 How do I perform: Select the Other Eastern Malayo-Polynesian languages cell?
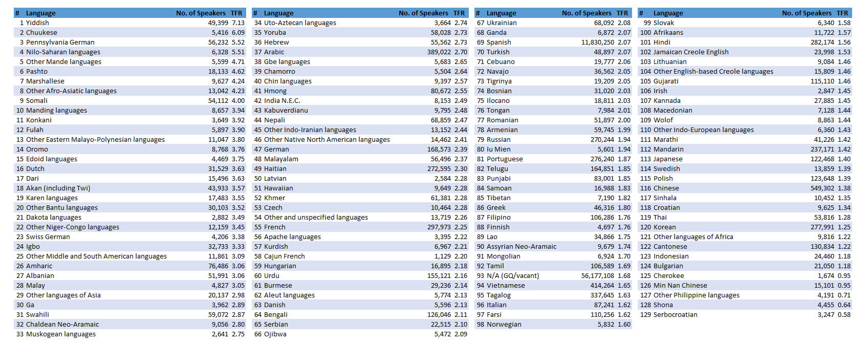coord(95,140)
